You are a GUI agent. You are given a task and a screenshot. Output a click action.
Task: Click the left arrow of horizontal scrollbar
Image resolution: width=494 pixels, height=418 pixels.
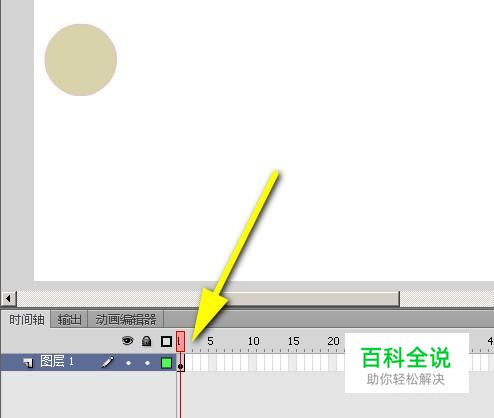pyautogui.click(x=8, y=298)
